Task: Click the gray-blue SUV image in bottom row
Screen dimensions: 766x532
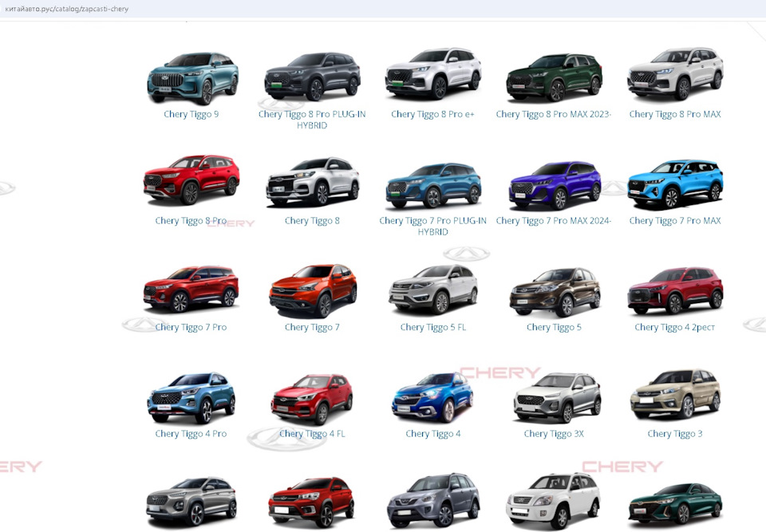Action: (432, 501)
